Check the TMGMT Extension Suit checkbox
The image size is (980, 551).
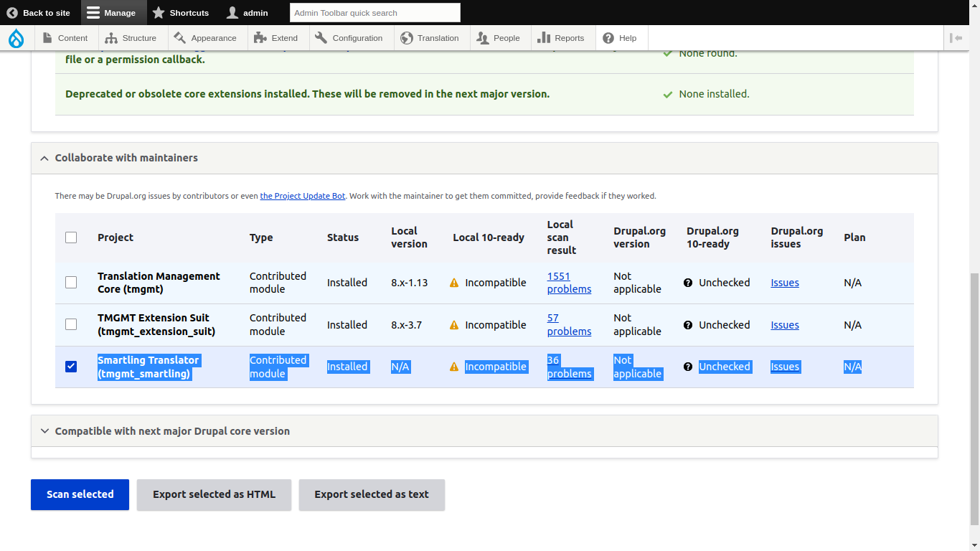pyautogui.click(x=71, y=324)
